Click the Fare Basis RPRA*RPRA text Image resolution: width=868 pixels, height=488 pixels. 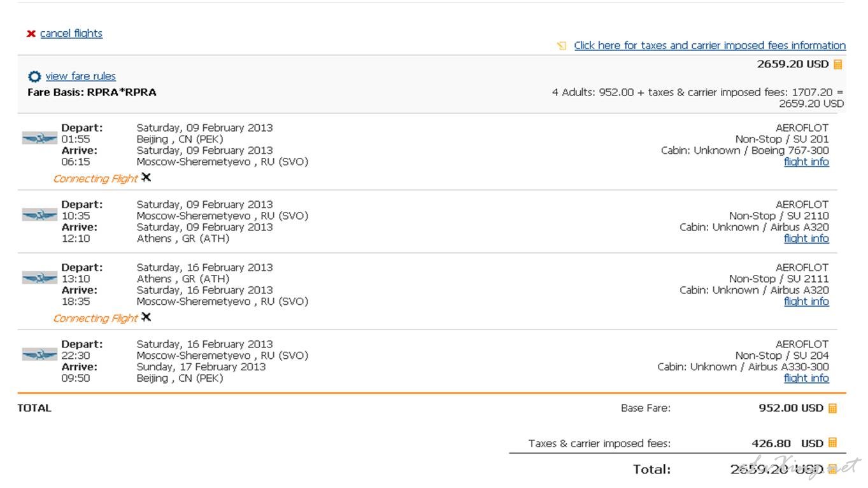[92, 92]
